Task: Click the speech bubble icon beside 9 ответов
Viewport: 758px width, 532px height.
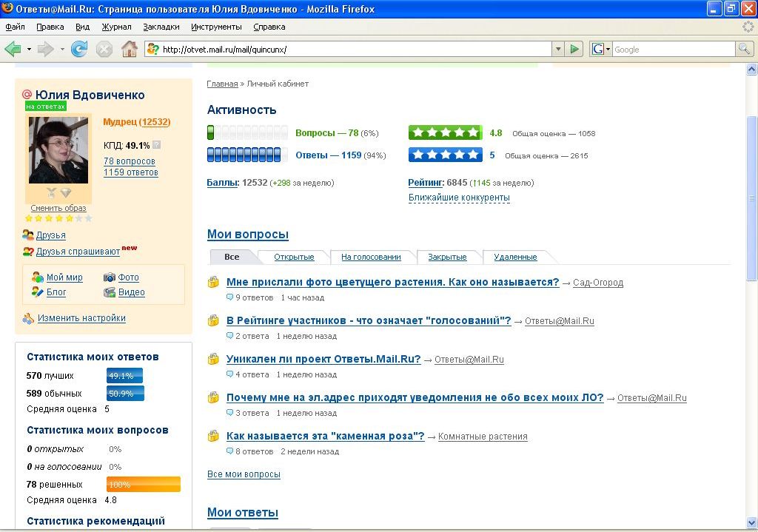Action: (x=229, y=297)
